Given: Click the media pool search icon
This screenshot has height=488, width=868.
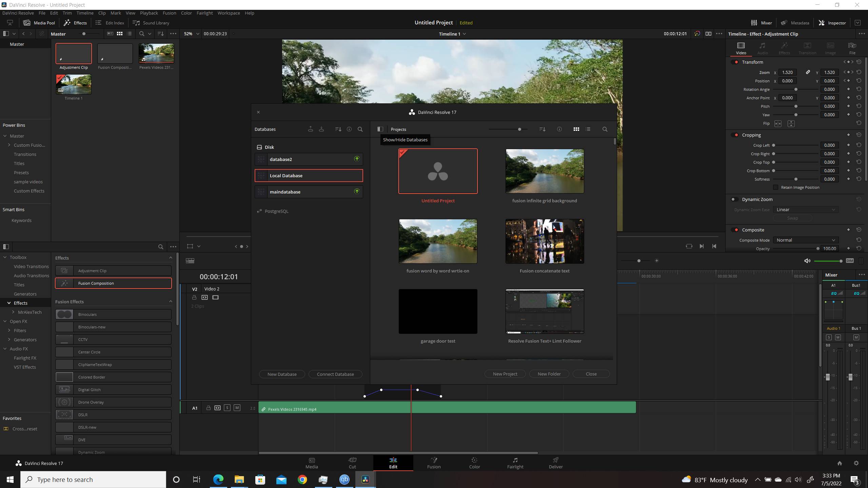Looking at the screenshot, I should tap(142, 34).
